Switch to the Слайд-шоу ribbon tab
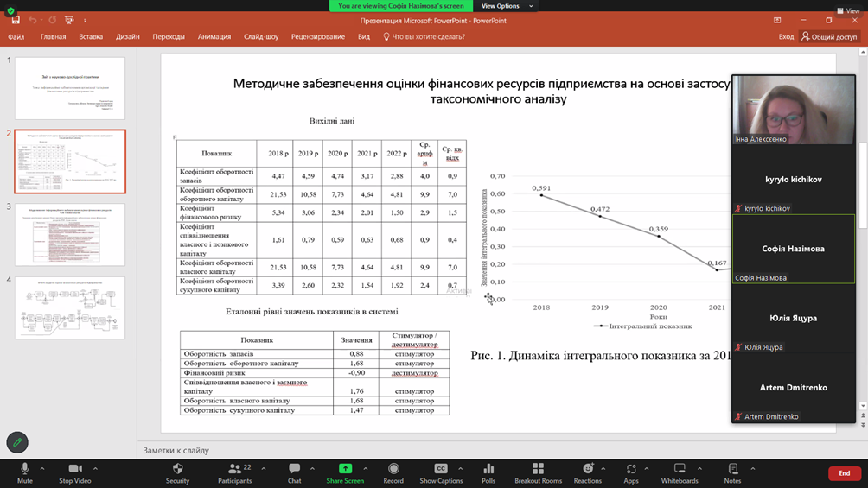The image size is (868, 488). [x=261, y=37]
